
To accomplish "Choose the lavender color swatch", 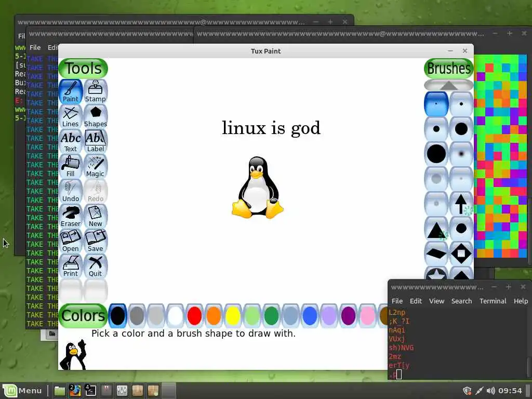I will coord(329,316).
